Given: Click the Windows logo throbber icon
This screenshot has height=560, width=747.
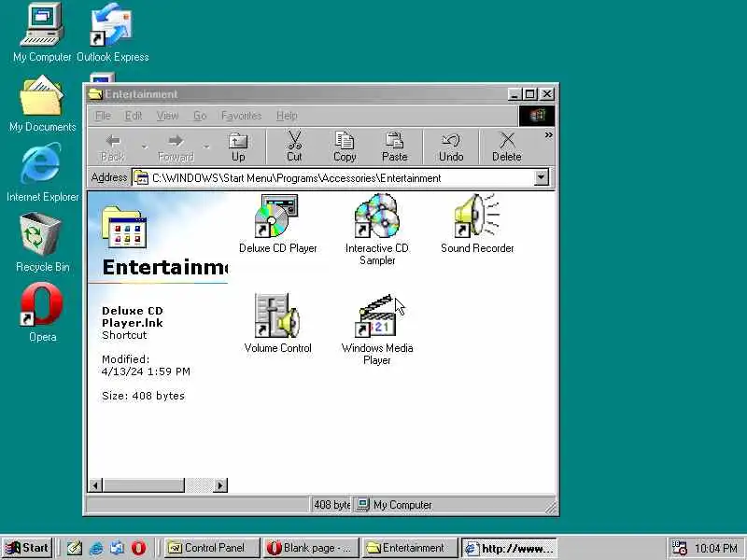Looking at the screenshot, I should tap(536, 116).
